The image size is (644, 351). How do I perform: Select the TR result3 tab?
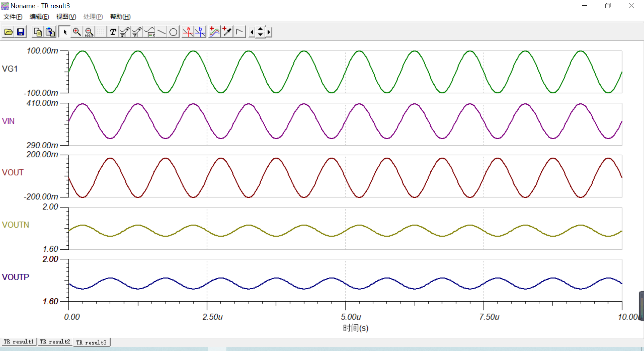[x=91, y=342]
